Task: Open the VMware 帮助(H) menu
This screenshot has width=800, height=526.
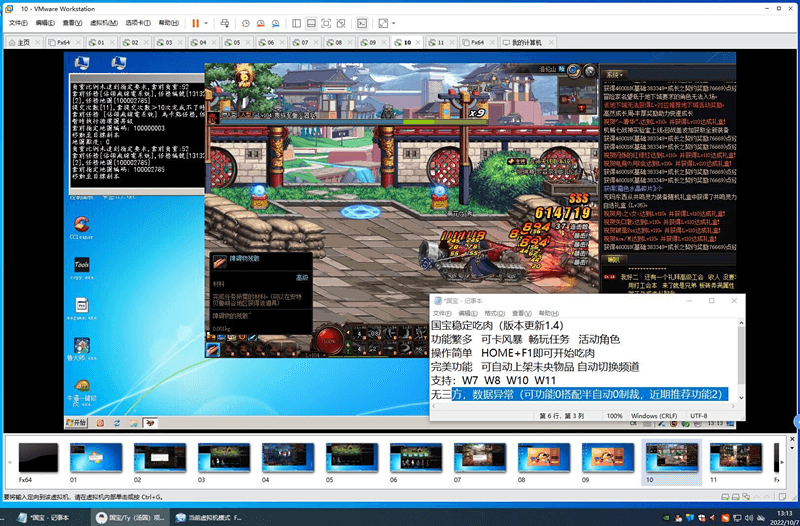Action: pos(168,23)
